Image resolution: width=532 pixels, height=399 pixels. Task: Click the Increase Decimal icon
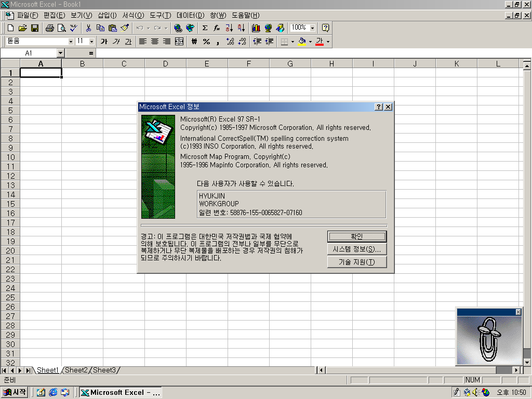coord(230,42)
